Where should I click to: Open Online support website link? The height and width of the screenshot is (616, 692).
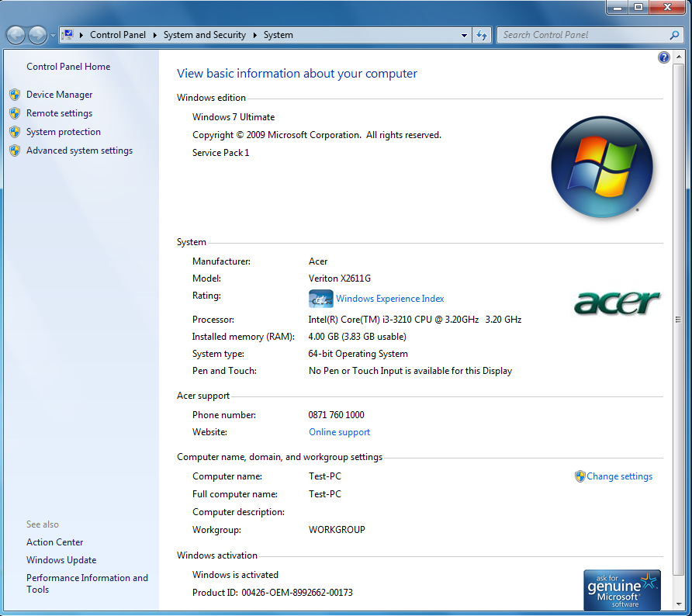[339, 432]
